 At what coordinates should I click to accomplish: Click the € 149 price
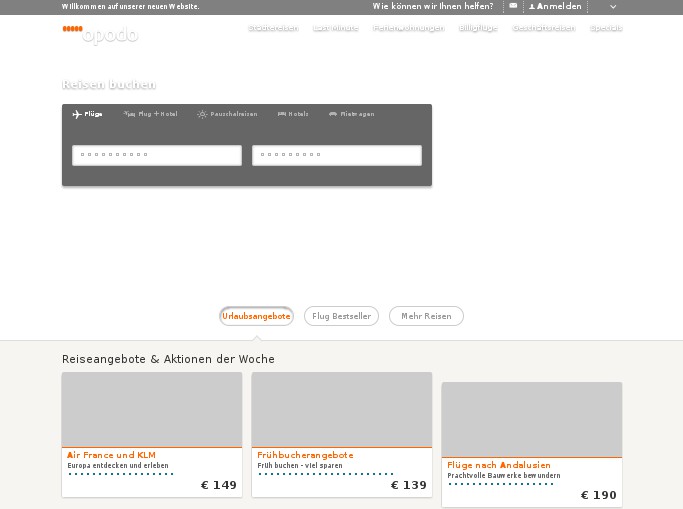(x=219, y=485)
